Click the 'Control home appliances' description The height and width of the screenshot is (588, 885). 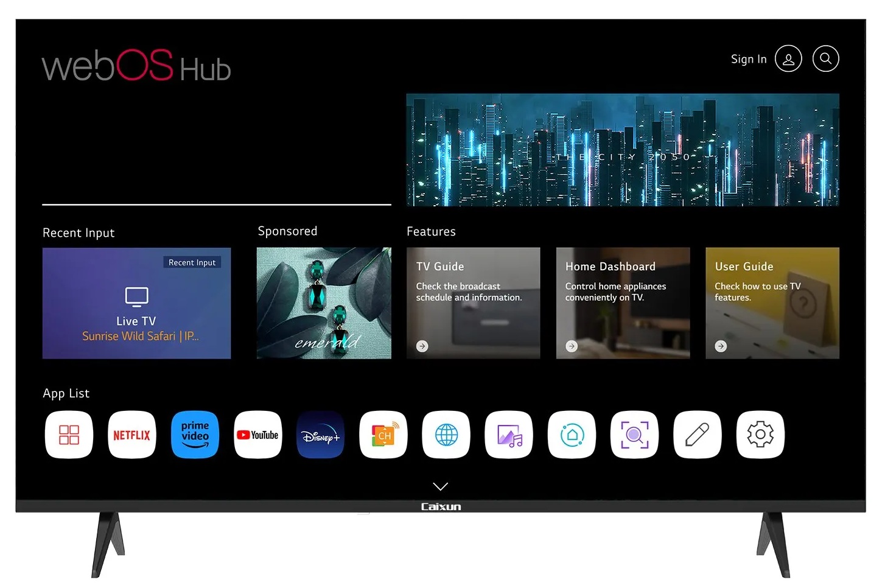click(x=615, y=292)
